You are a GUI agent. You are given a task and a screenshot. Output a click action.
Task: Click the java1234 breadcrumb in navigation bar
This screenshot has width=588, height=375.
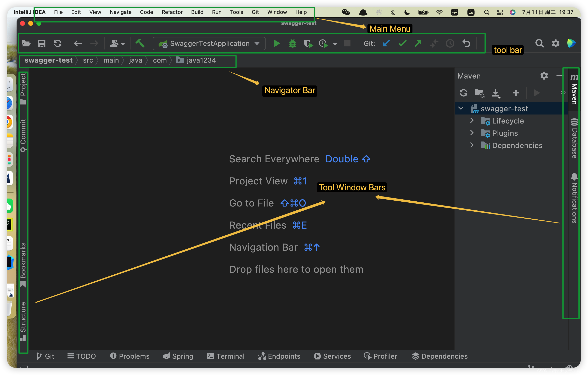point(196,60)
